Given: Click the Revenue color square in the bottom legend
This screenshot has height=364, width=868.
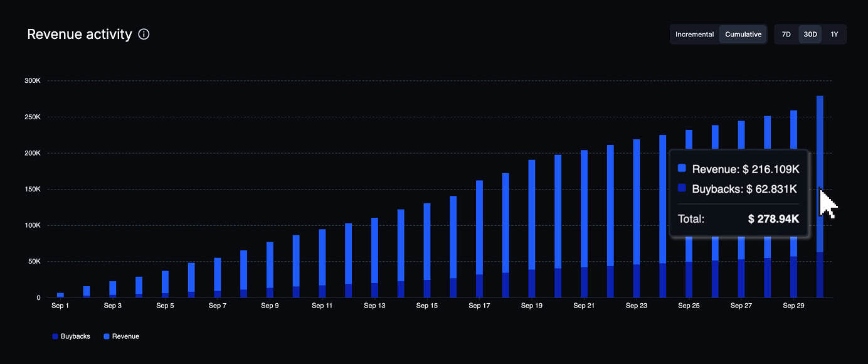Looking at the screenshot, I should coord(106,336).
